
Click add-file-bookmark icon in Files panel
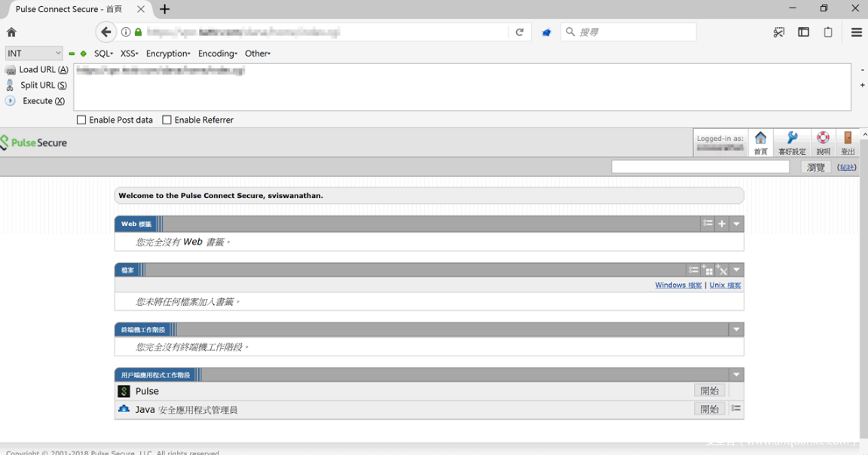tap(708, 270)
